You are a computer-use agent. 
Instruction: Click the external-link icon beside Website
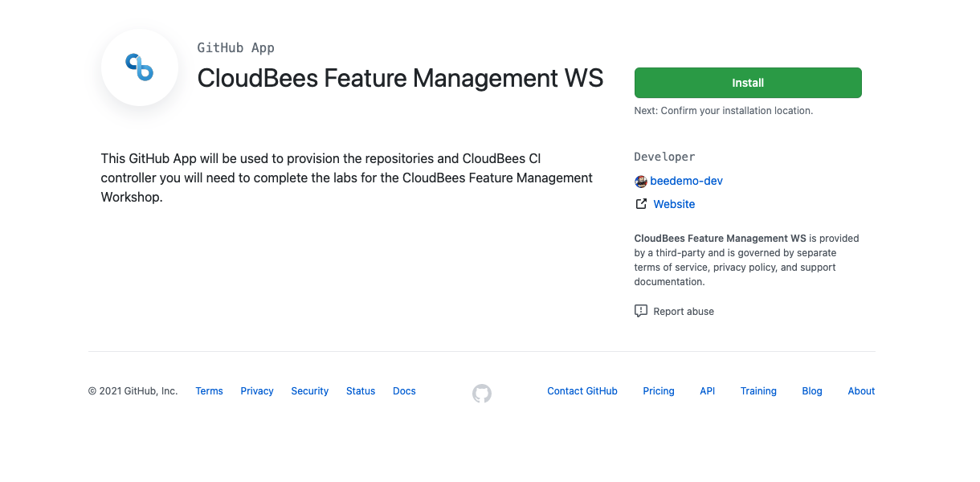(640, 204)
